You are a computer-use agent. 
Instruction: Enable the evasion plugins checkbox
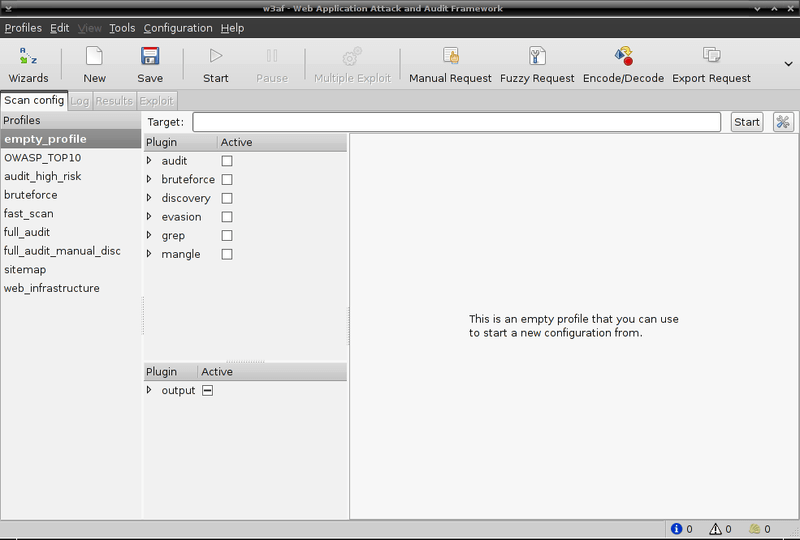(227, 217)
